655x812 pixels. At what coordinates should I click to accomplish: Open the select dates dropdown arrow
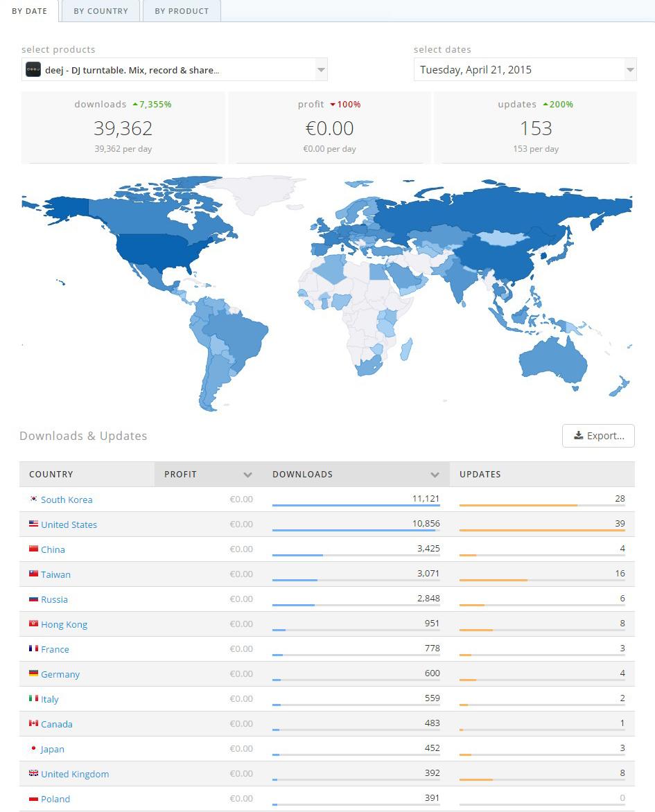click(630, 69)
